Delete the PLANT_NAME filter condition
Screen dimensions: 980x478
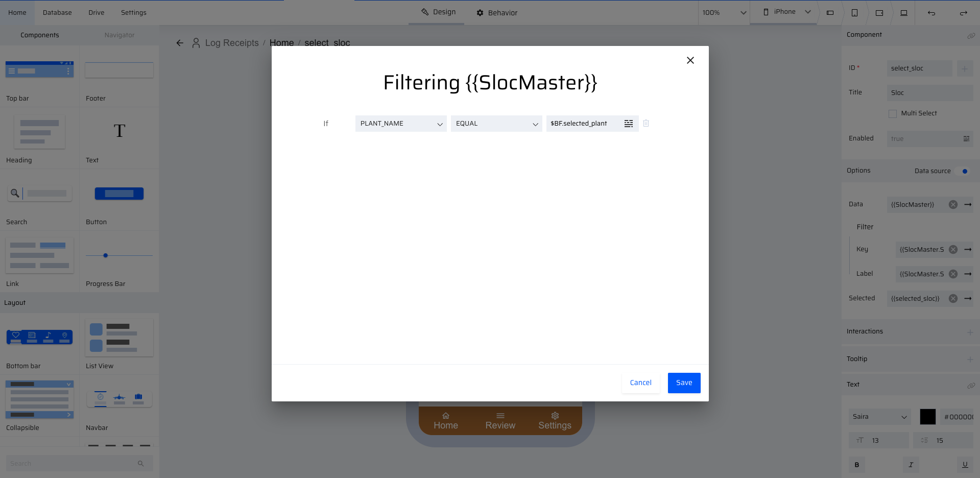646,123
